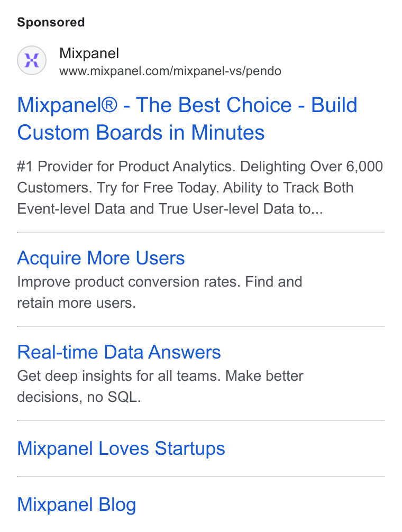Click the 'Try for Free Today' sentence
Image resolution: width=402 pixels, height=532 pixels.
point(158,188)
